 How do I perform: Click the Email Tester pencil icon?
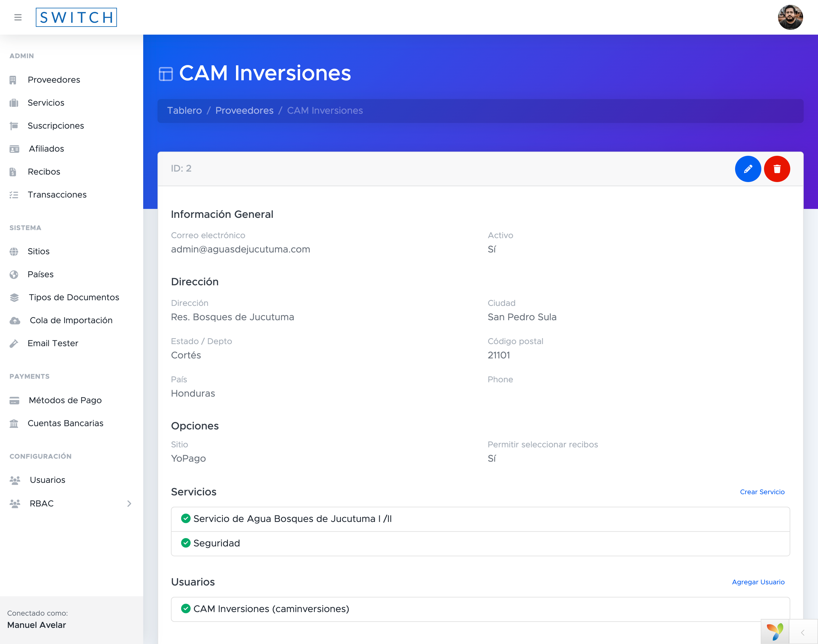click(x=14, y=343)
